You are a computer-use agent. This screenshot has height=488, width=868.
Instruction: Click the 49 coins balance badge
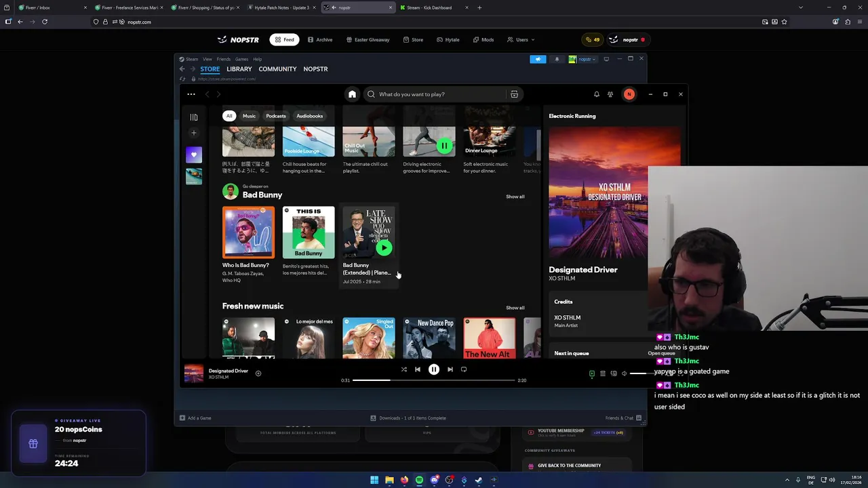pos(593,39)
